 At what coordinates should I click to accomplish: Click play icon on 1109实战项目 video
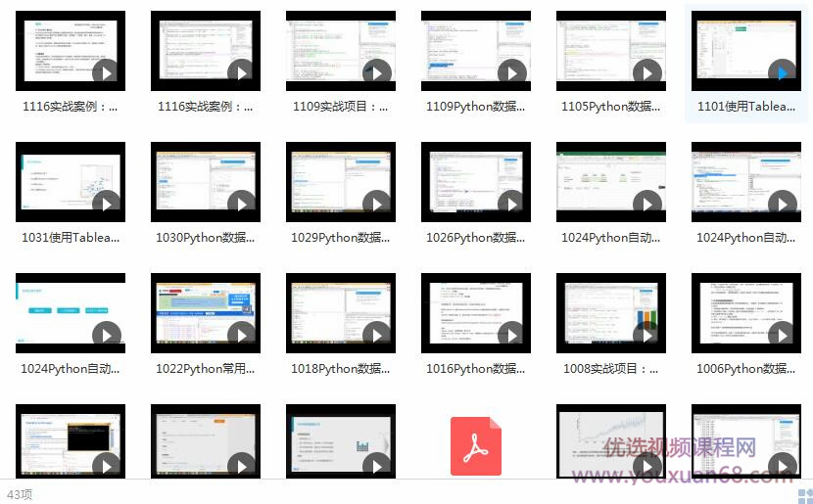(x=376, y=72)
